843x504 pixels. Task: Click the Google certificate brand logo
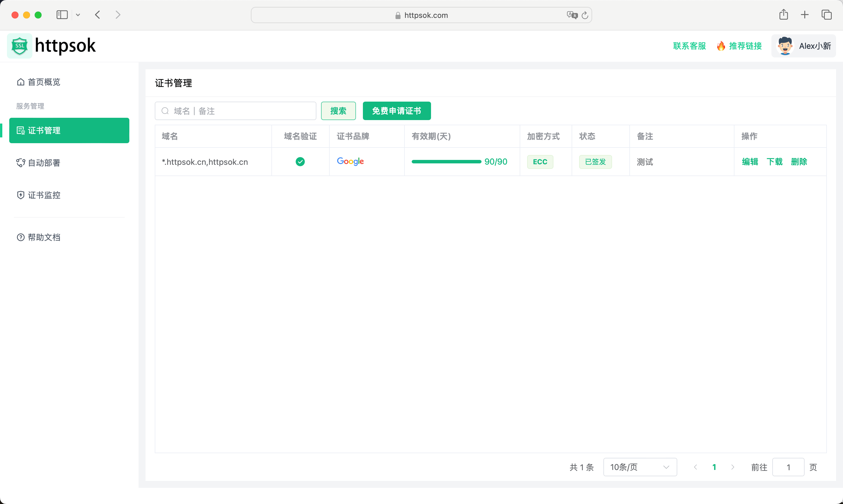pos(350,161)
